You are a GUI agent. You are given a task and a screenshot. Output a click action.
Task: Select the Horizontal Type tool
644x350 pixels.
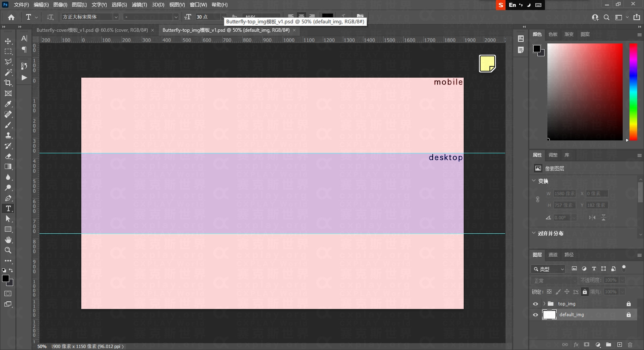click(x=8, y=208)
